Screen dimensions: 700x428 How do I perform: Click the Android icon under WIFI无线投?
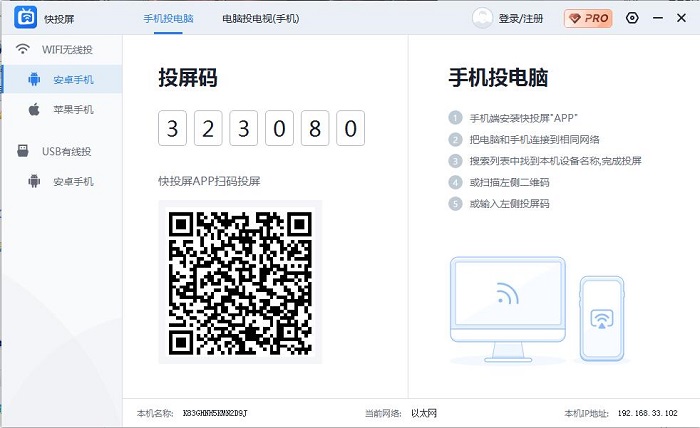click(x=34, y=79)
